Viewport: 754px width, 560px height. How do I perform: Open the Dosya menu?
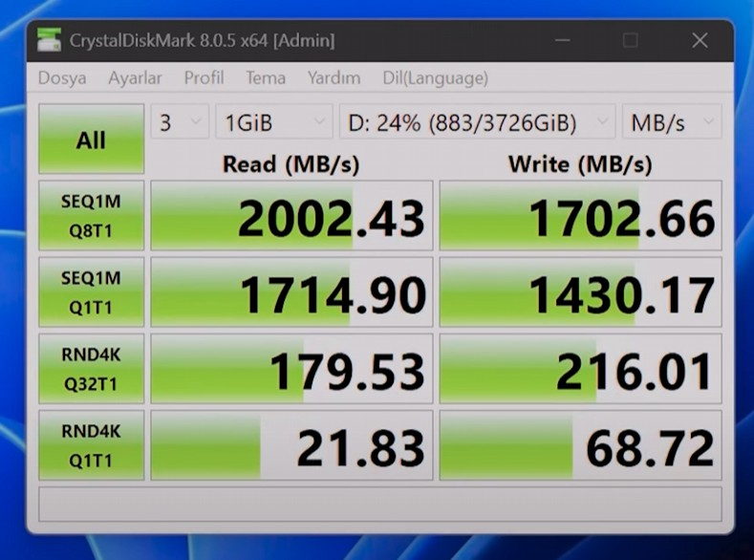[62, 77]
